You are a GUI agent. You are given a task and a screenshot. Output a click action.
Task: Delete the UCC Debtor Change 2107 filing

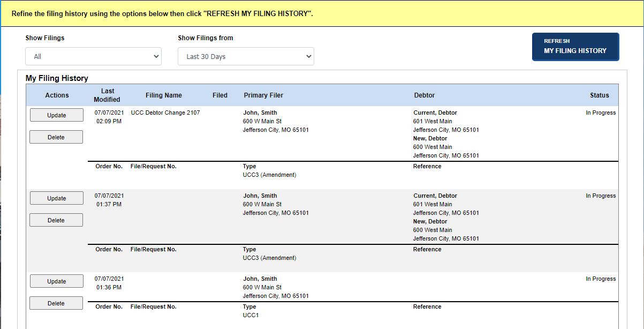coord(56,137)
